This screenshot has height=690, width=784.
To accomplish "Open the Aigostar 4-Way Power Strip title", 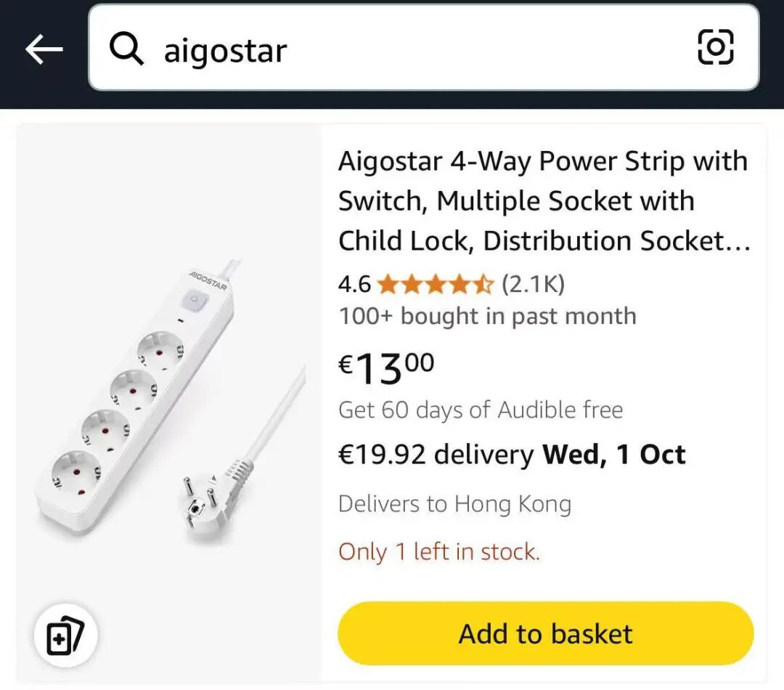I will 543,201.
